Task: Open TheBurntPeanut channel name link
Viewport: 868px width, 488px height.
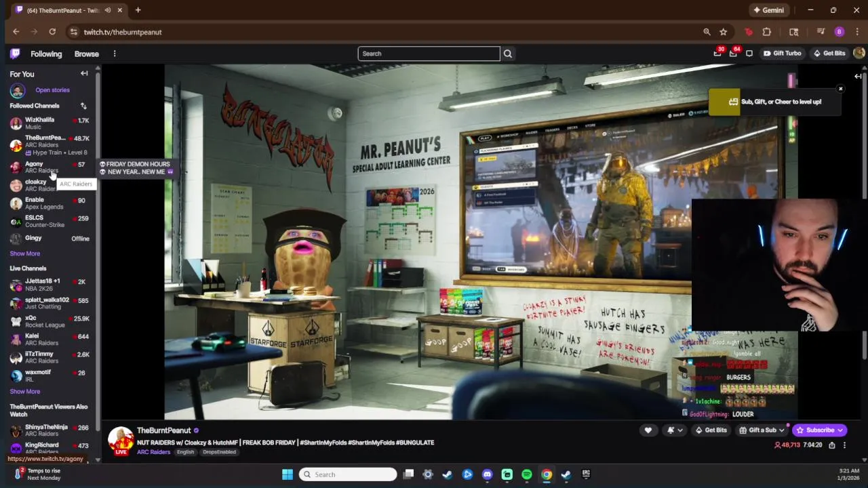Action: coord(163,430)
